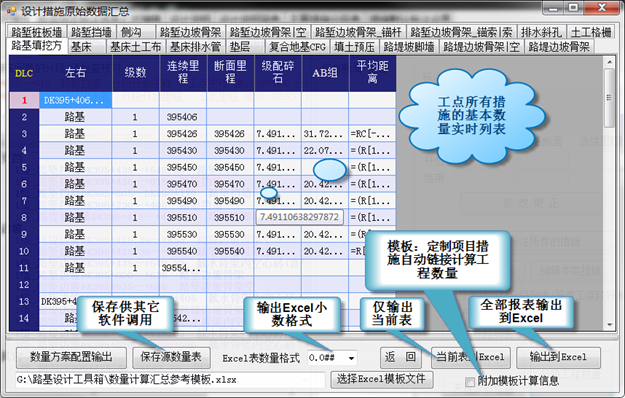
Task: Select the DK395+406 cell in row 1
Action: pyautogui.click(x=75, y=100)
